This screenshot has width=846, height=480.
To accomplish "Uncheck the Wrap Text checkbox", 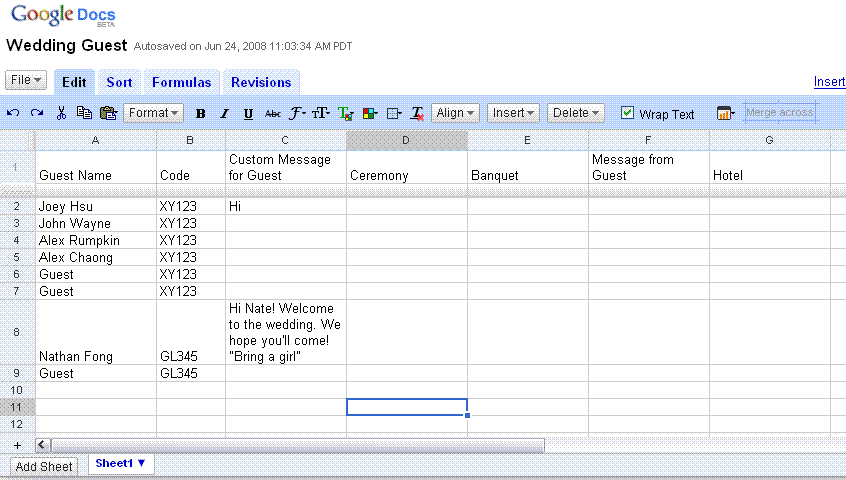I will coord(628,113).
